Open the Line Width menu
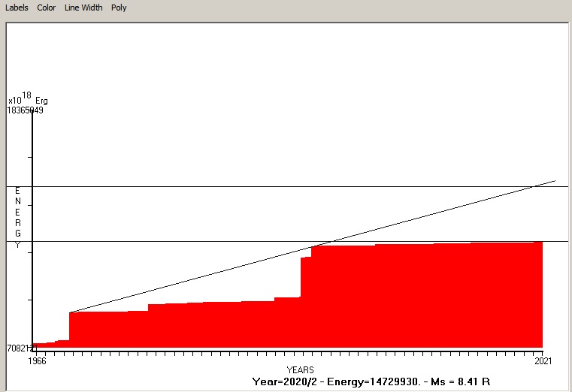572x392 pixels. click(x=83, y=8)
